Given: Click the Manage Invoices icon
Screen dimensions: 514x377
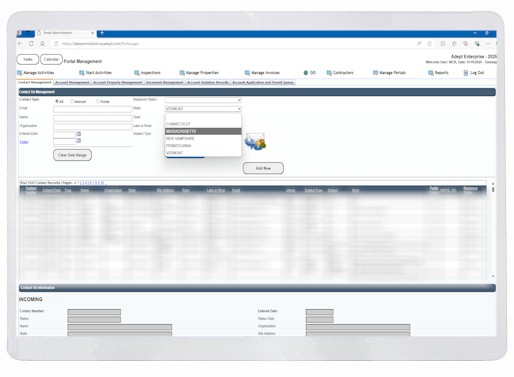Looking at the screenshot, I should pyautogui.click(x=247, y=73).
